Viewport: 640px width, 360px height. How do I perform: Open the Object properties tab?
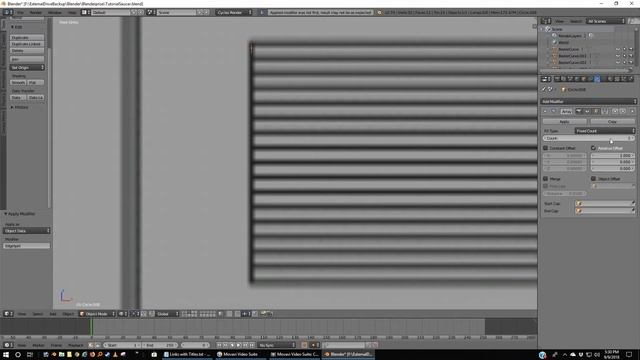click(x=583, y=78)
